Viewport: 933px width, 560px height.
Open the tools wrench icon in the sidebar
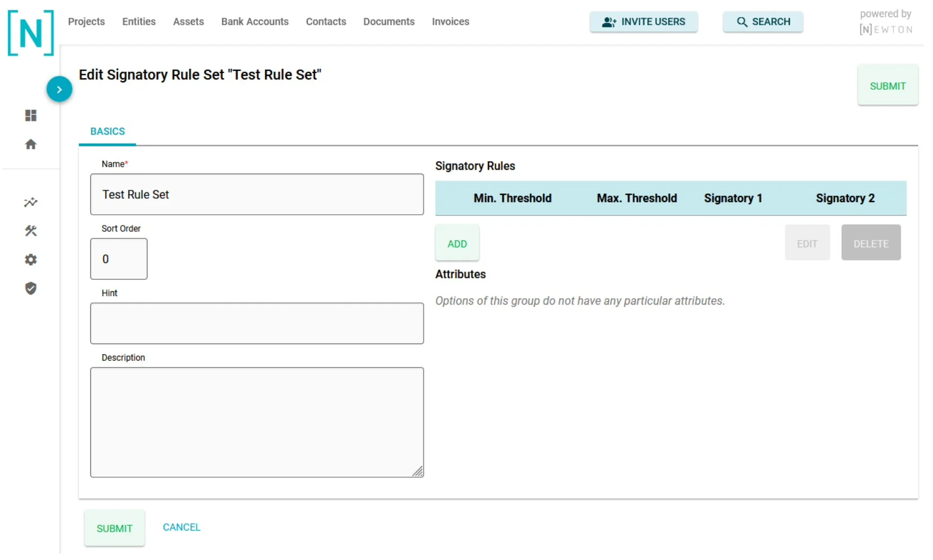click(x=31, y=231)
